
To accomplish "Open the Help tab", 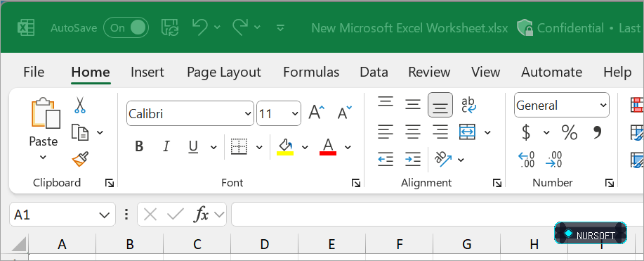I will pyautogui.click(x=617, y=72).
